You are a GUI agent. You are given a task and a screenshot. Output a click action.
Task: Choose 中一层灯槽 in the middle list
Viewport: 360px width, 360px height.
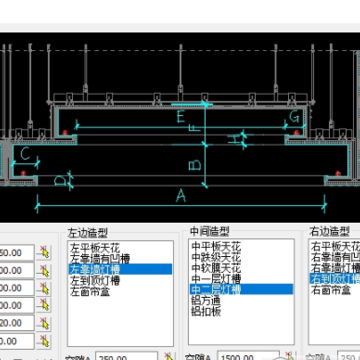click(216, 279)
